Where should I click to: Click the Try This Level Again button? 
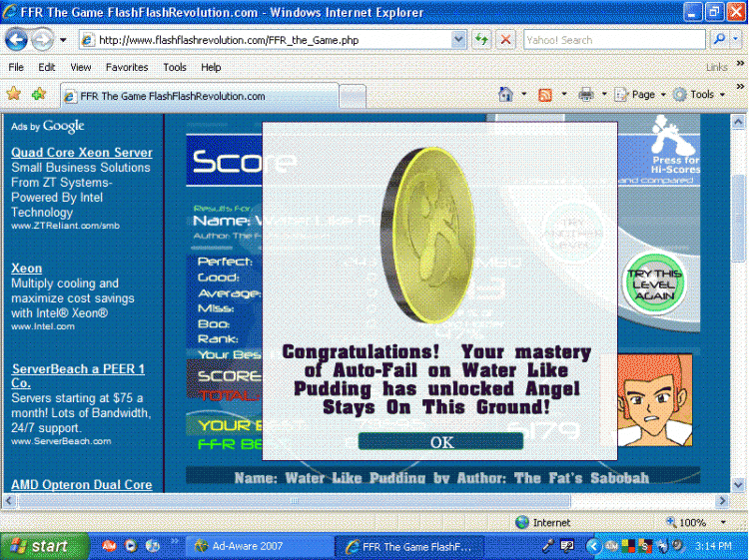click(654, 283)
